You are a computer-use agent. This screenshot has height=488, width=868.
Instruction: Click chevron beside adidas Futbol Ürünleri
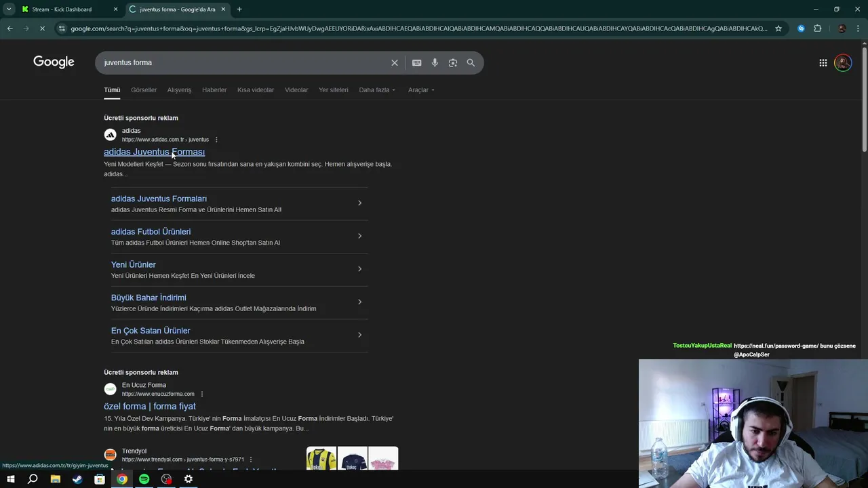click(x=359, y=236)
